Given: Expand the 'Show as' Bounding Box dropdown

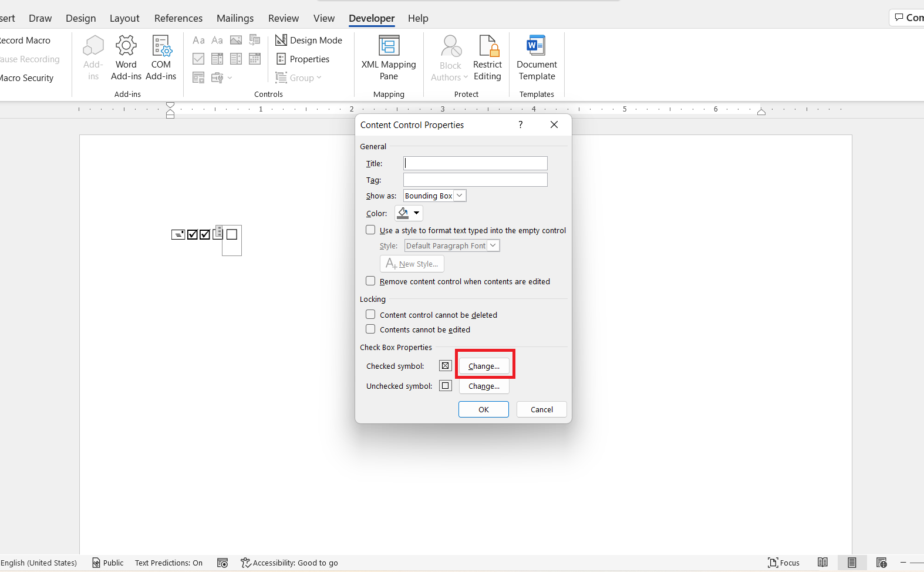Looking at the screenshot, I should tap(460, 196).
